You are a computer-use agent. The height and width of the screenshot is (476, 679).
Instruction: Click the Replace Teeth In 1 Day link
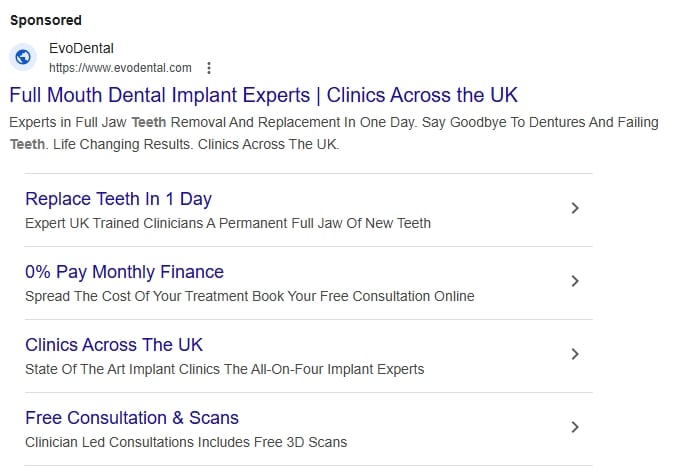(118, 199)
